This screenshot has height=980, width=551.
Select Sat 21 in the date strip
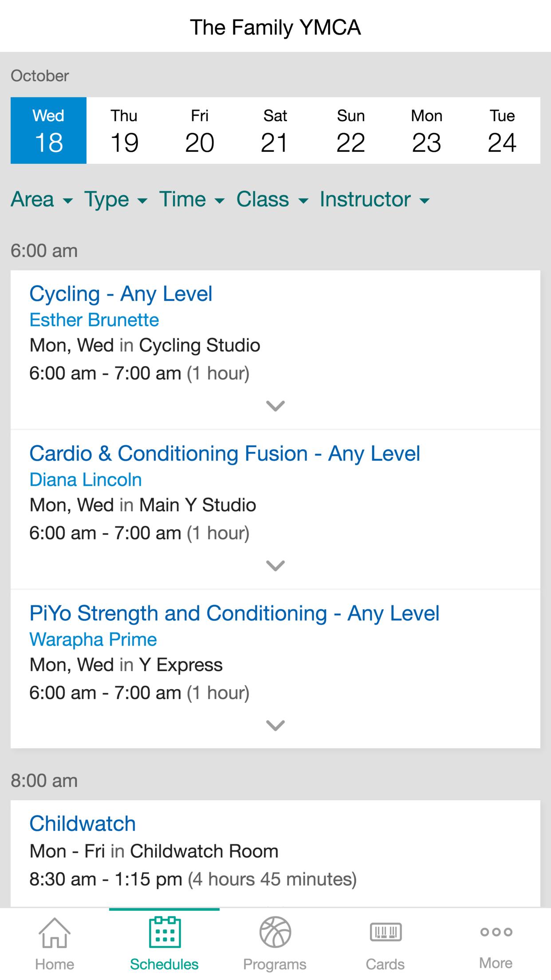(x=275, y=130)
